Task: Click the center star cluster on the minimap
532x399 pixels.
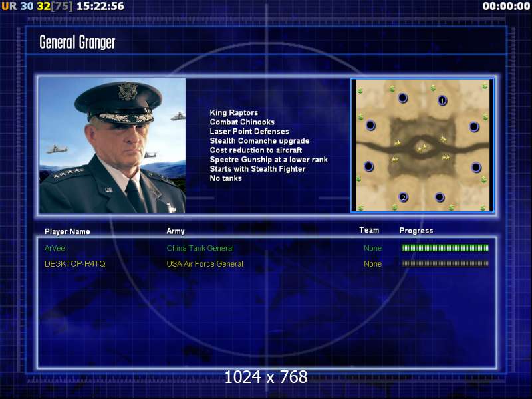Action: (422, 147)
